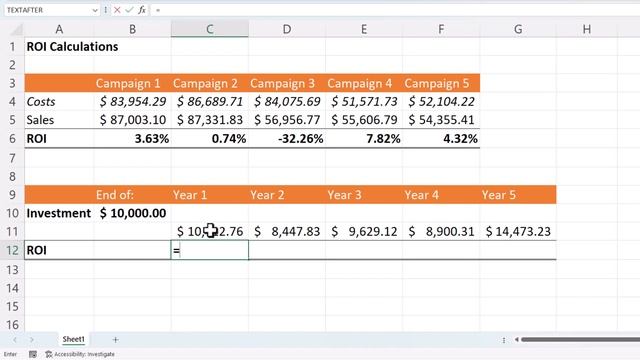The width and height of the screenshot is (640, 360).
Task: Select investment amount $ 10,000.00
Action: click(133, 213)
